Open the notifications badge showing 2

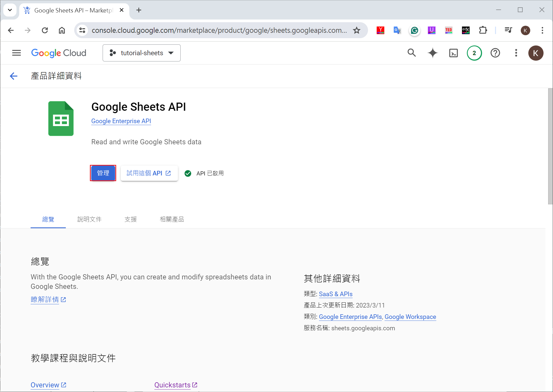(474, 53)
